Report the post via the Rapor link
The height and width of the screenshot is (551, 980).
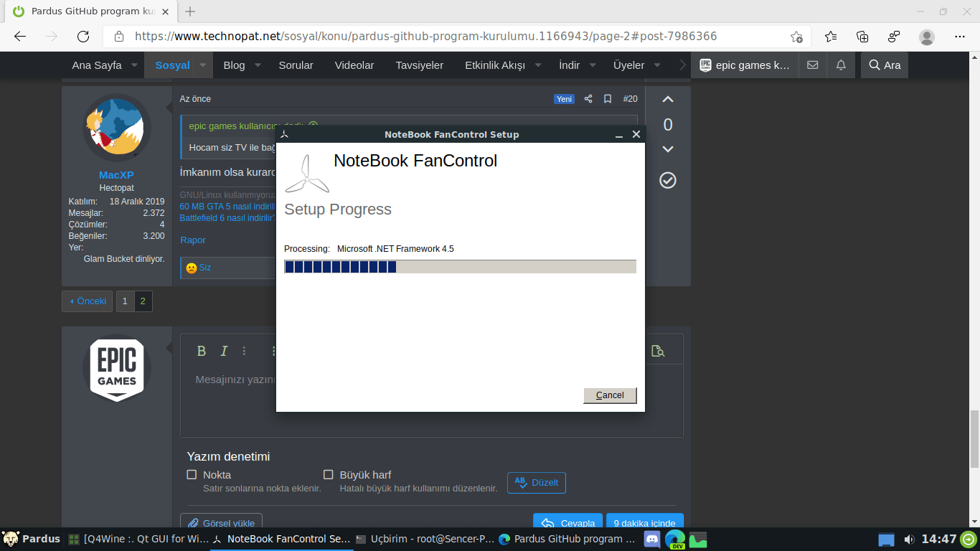[193, 240]
